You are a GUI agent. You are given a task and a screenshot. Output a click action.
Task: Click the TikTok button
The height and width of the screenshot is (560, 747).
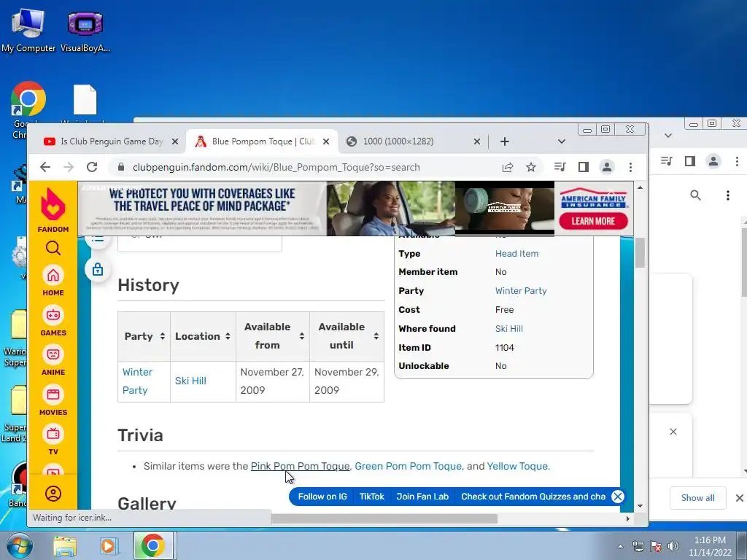pos(371,497)
